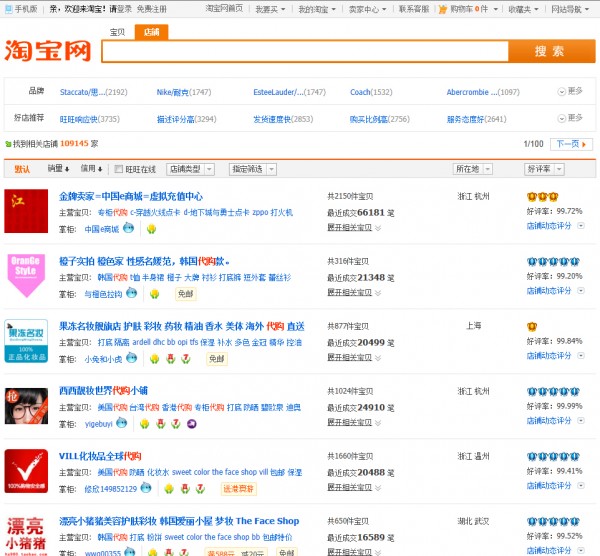The width and height of the screenshot is (600, 556).
Task: Click the Taobao logo 淘宝网
Action: 47,51
